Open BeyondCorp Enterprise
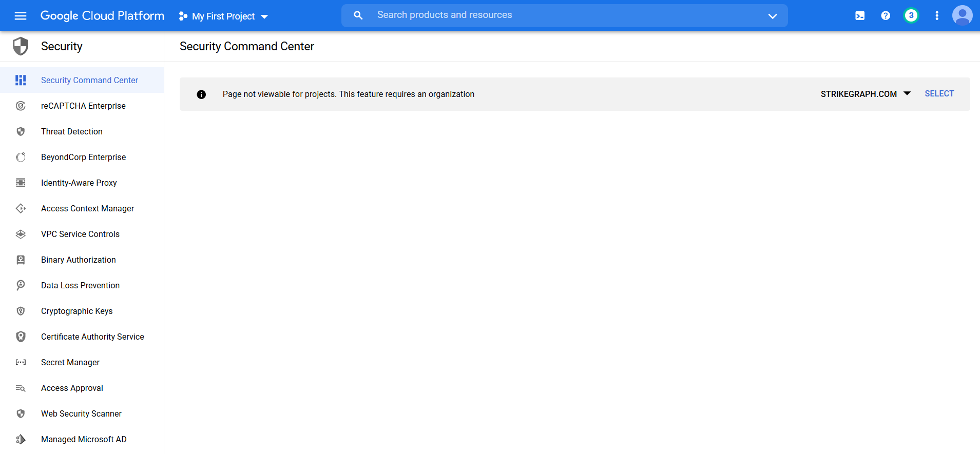This screenshot has height=454, width=980. tap(83, 157)
